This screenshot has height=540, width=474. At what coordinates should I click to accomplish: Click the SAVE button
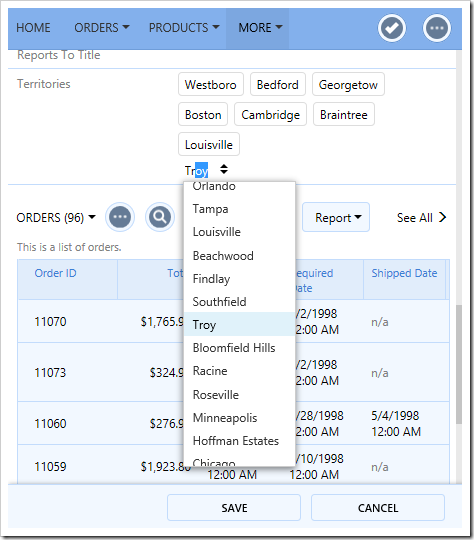point(234,508)
